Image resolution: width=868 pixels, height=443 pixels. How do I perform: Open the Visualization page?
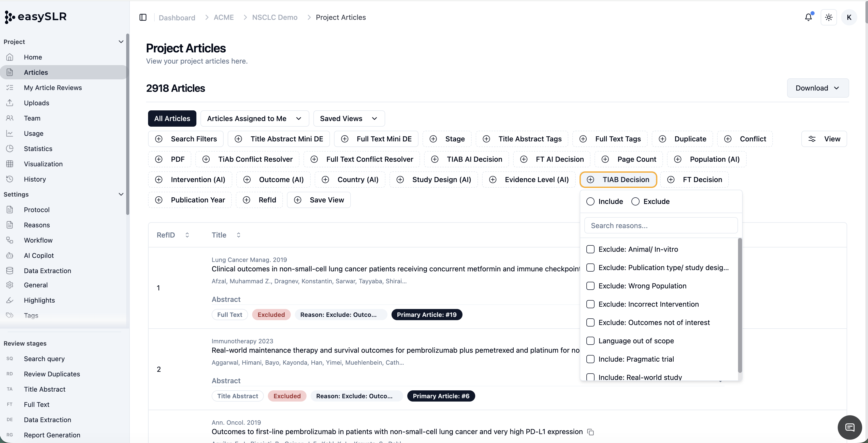[43, 164]
